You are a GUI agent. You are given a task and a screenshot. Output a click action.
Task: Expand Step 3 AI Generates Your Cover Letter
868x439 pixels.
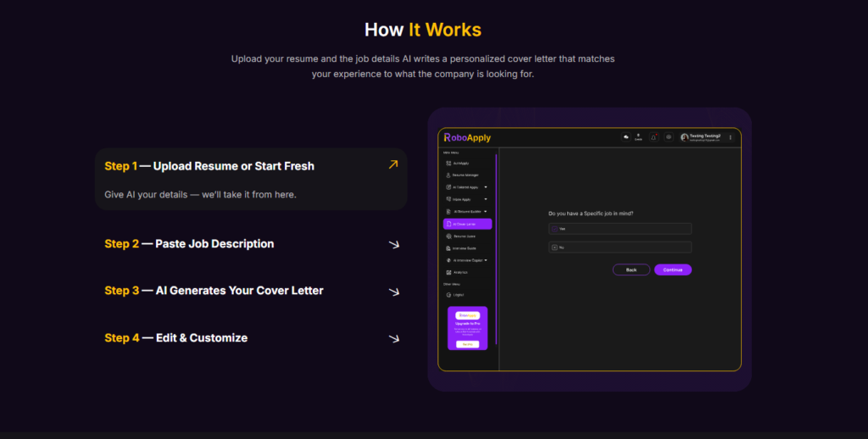[393, 292]
